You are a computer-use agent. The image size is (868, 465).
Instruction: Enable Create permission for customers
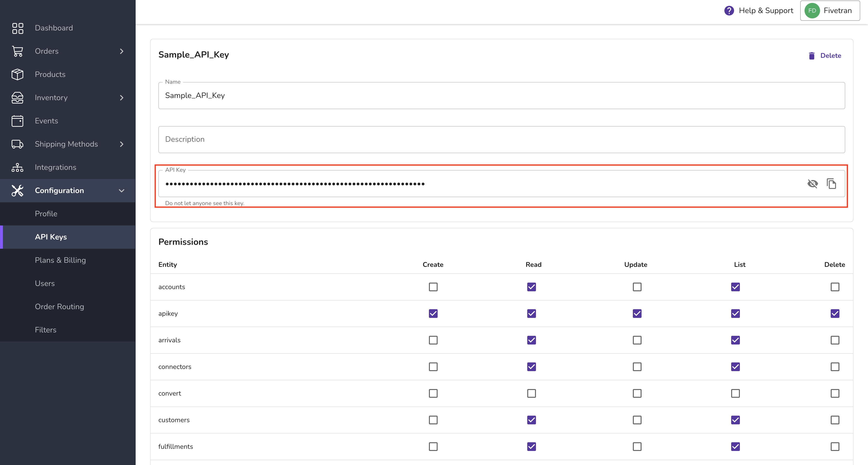pyautogui.click(x=433, y=420)
